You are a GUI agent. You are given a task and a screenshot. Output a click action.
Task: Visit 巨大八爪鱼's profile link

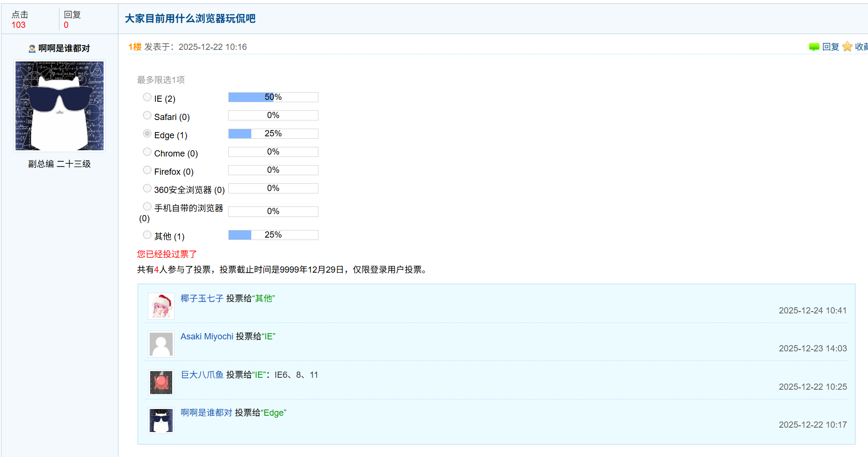202,375
